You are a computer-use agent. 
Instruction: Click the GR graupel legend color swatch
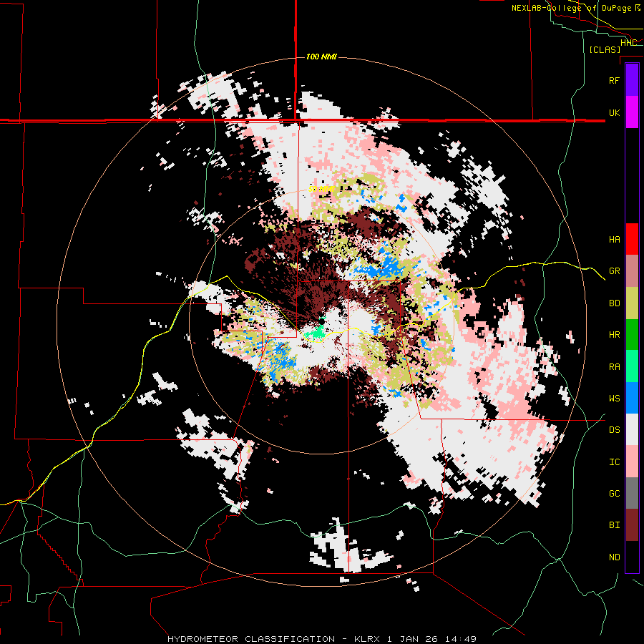pyautogui.click(x=632, y=271)
